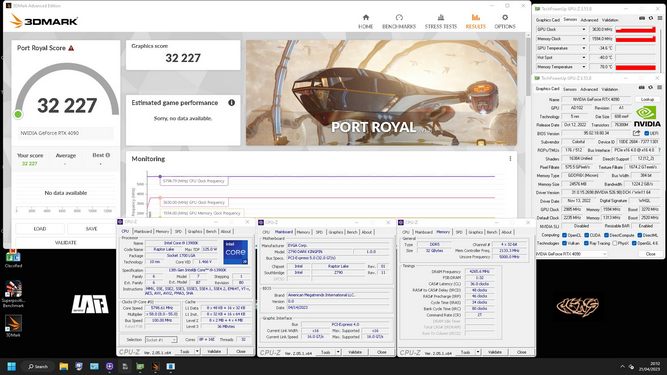Toggle the PhysX checkbox in GPU-Z

coord(615,243)
